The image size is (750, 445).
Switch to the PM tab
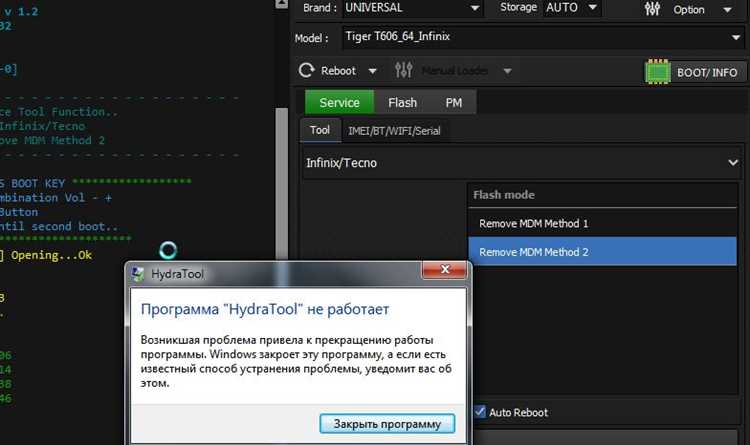point(453,102)
